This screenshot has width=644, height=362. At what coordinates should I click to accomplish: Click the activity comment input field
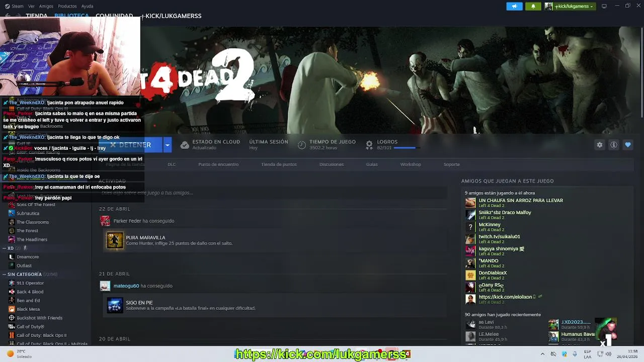pos(273,193)
